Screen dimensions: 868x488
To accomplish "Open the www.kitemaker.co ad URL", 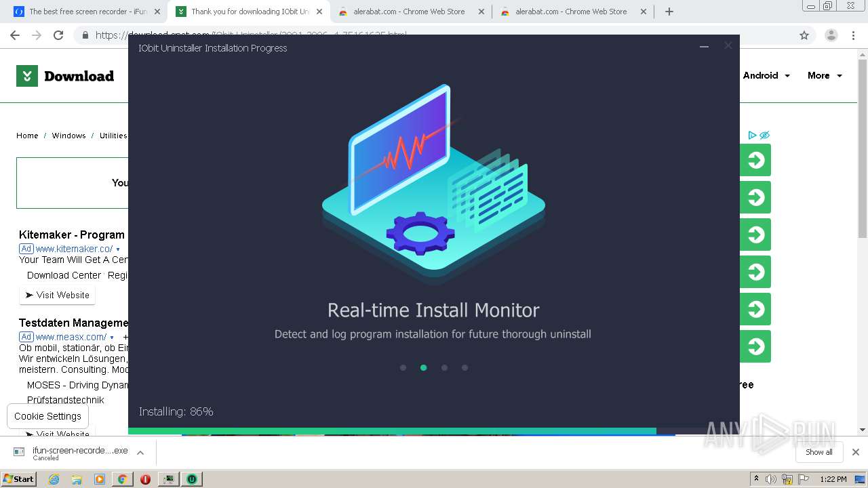I will tap(74, 249).
